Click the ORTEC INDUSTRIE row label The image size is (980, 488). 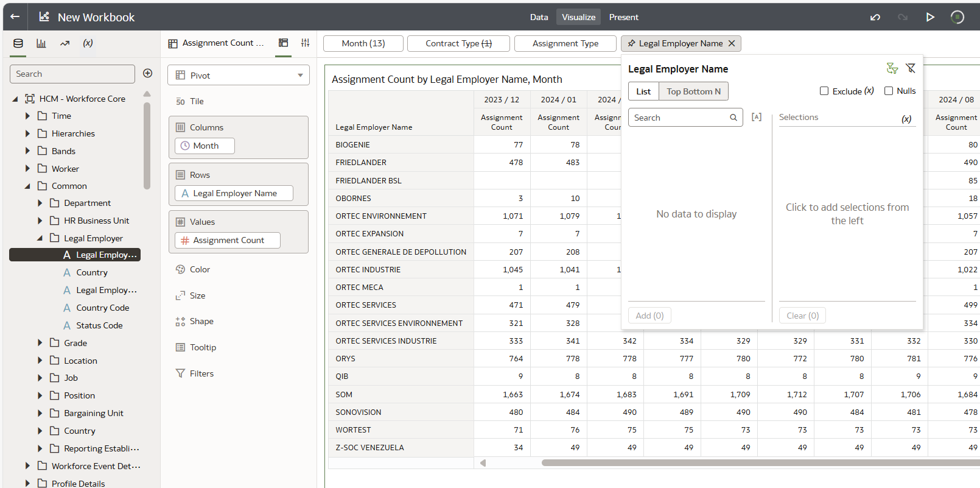(x=368, y=269)
